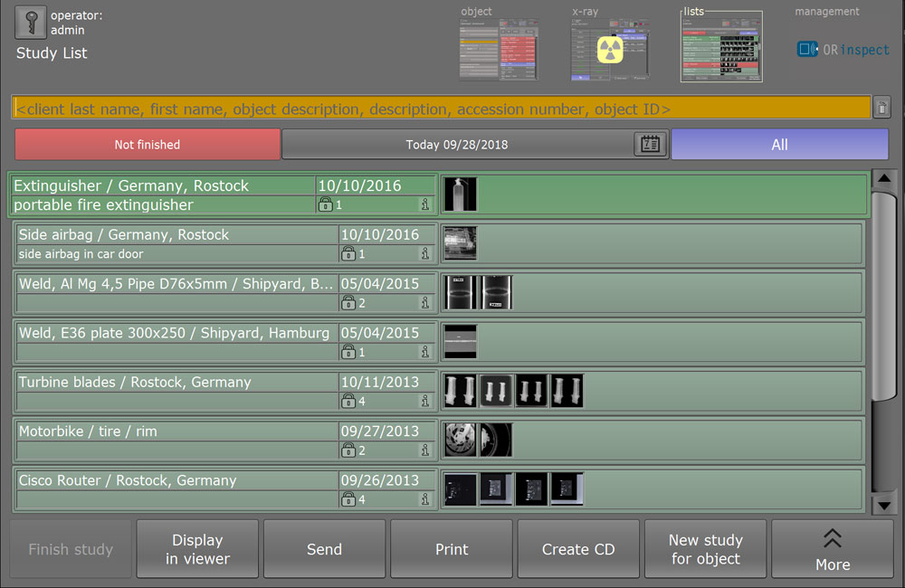Open the lists workflow screen

(721, 46)
